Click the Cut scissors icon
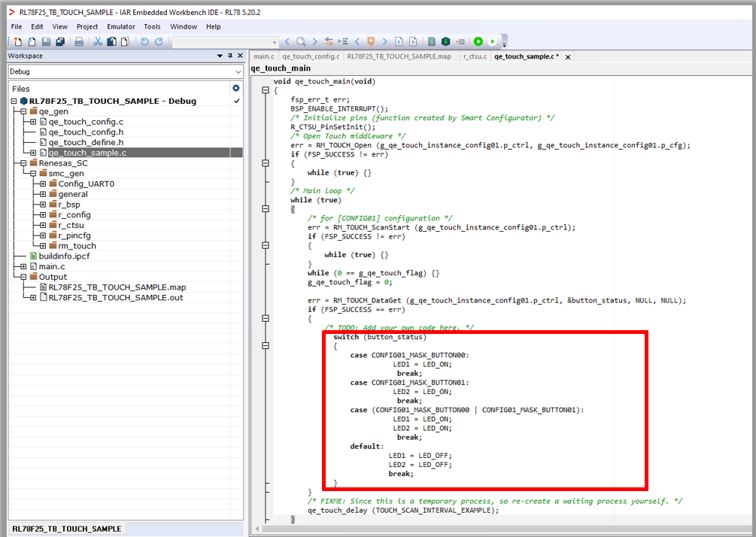Screen dimensions: 756x537 (x=98, y=42)
